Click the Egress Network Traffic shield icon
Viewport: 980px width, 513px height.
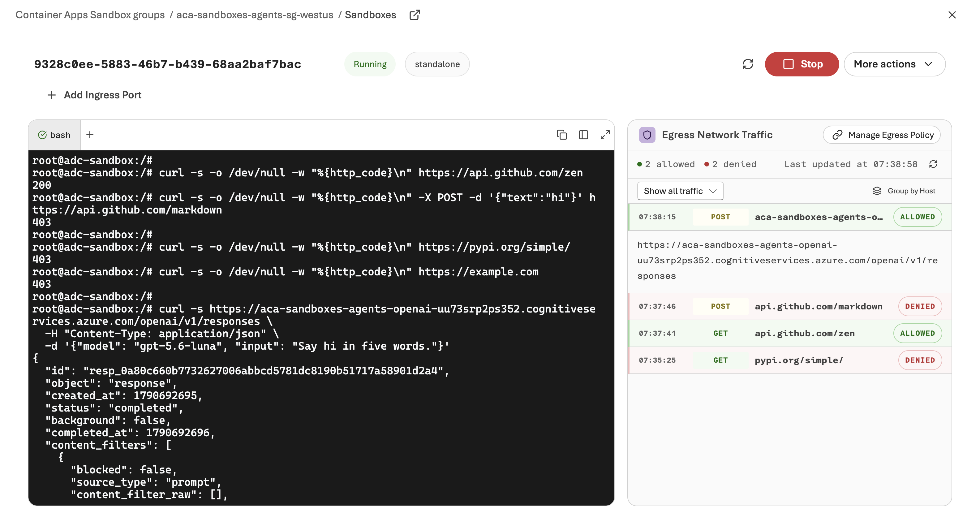(x=647, y=135)
